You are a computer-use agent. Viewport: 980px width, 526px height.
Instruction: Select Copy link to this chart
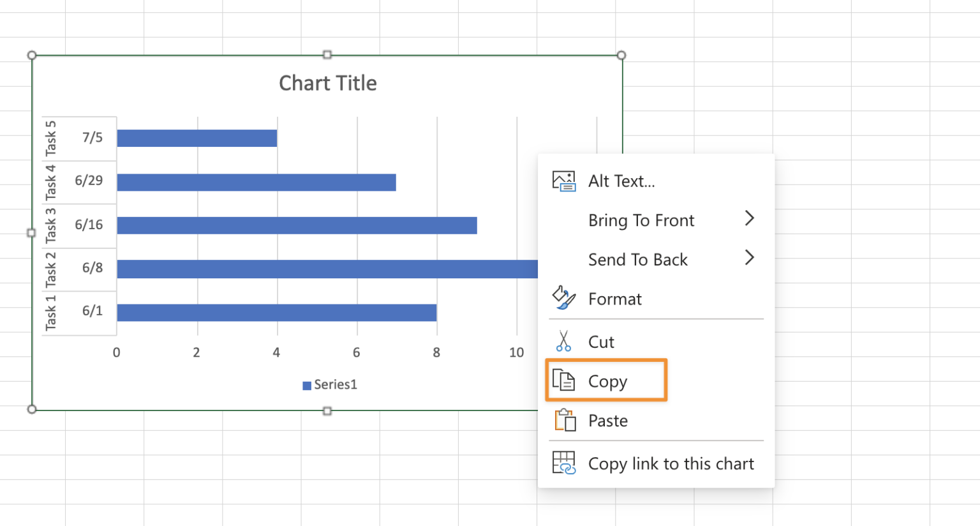671,463
